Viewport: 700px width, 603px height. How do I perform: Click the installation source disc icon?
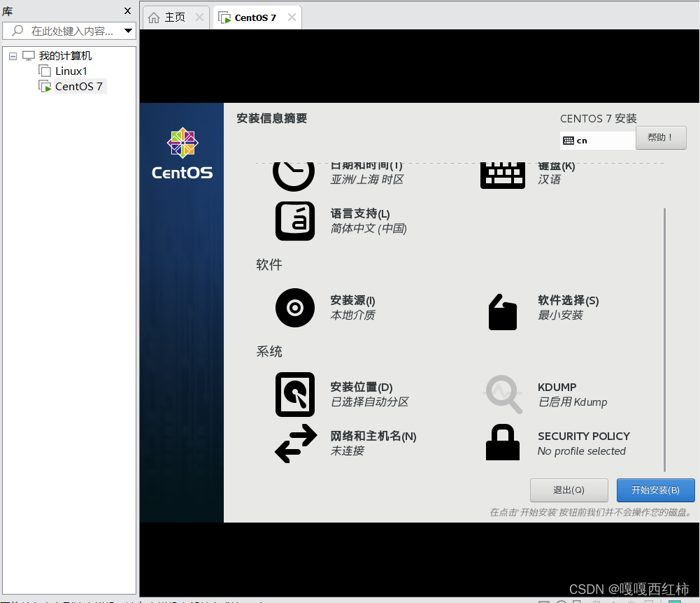(294, 308)
